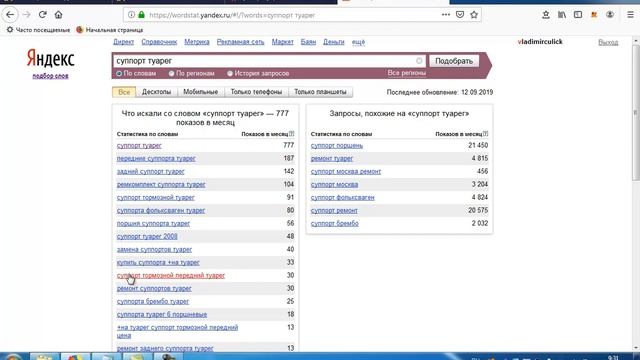This screenshot has height=360, width=640.
Task: Open the Library icon in Firefox toolbar
Action: pos(562,15)
